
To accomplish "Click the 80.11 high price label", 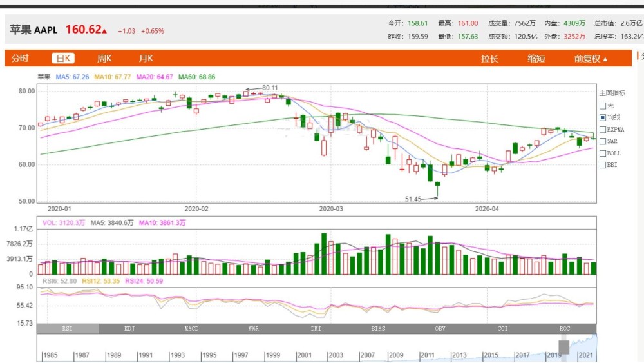I will pos(270,88).
